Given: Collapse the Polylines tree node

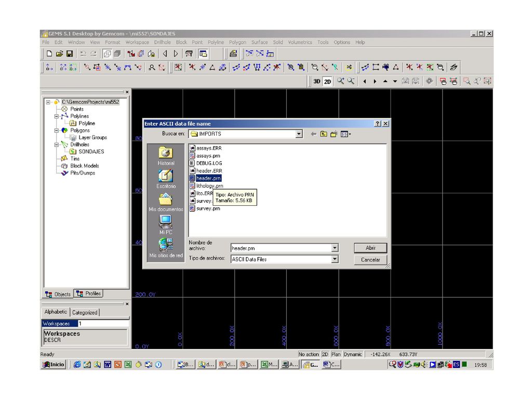Looking at the screenshot, I should 57,116.
